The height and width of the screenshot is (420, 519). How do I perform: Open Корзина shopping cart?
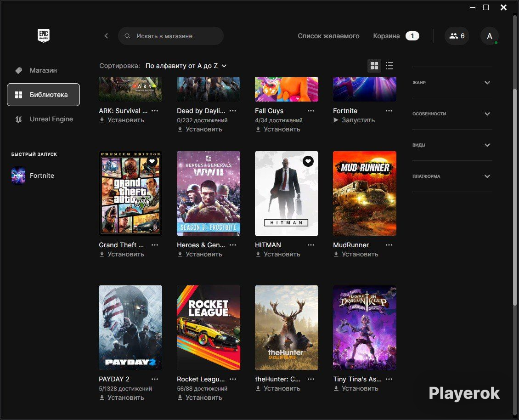[x=386, y=36]
